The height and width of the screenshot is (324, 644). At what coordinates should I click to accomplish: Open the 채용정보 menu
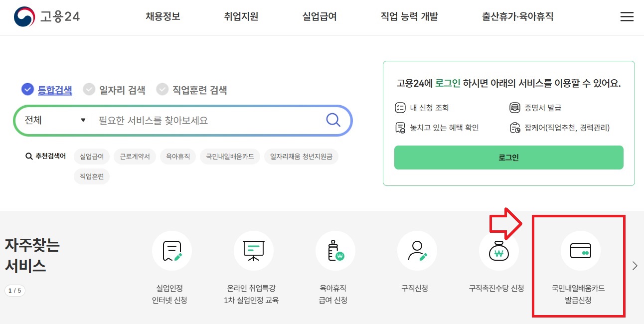click(162, 16)
